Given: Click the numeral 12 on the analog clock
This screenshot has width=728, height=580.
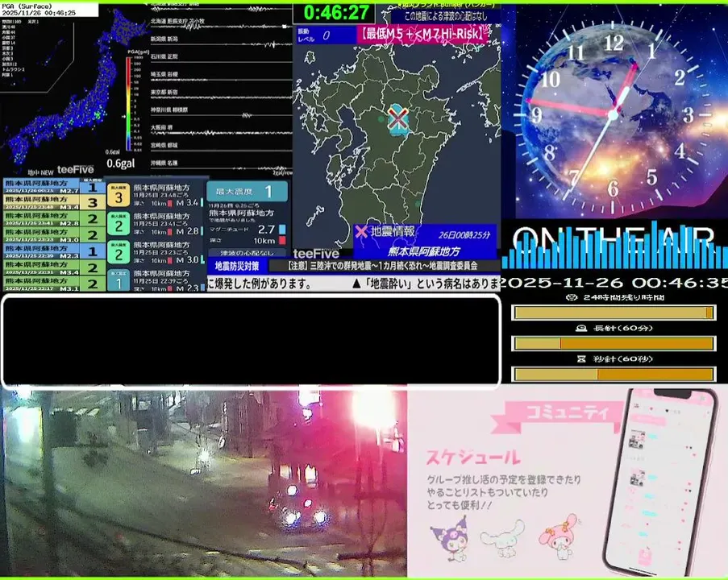Looking at the screenshot, I should [x=614, y=43].
